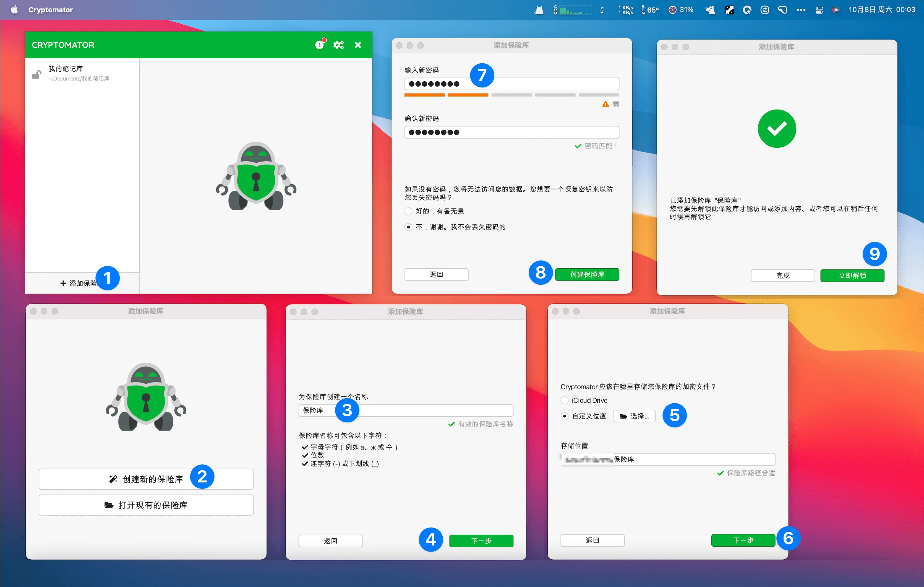
Task: Click the three-dots overflow icon in the menu bar
Action: pos(801,10)
